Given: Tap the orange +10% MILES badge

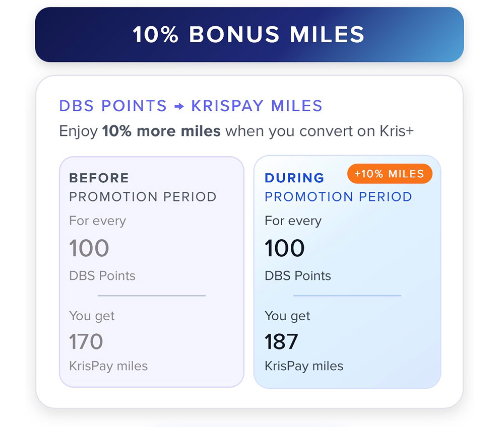Looking at the screenshot, I should point(390,174).
